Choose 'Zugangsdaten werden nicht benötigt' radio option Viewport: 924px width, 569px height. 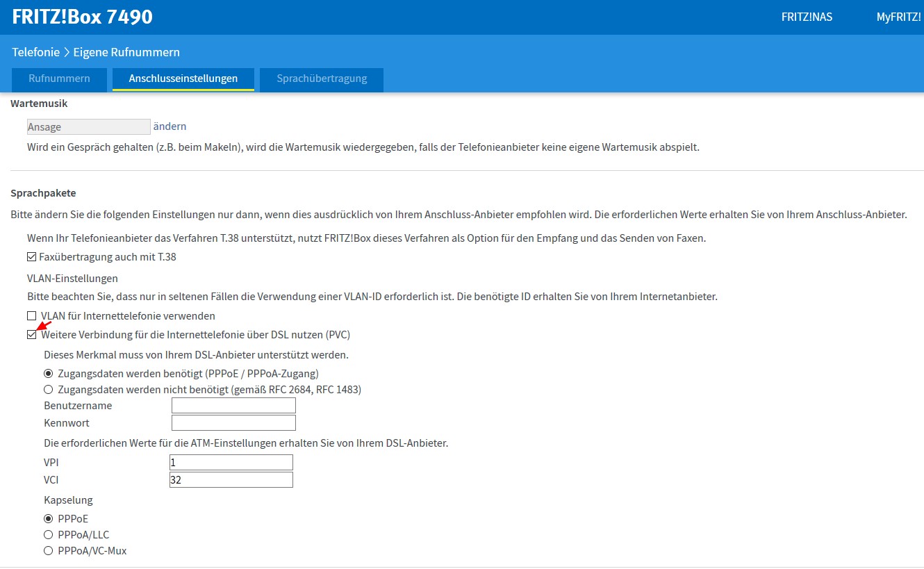49,390
